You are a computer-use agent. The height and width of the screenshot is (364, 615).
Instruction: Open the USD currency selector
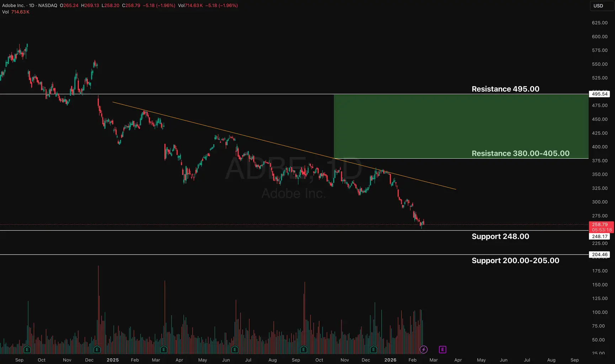[x=601, y=6]
